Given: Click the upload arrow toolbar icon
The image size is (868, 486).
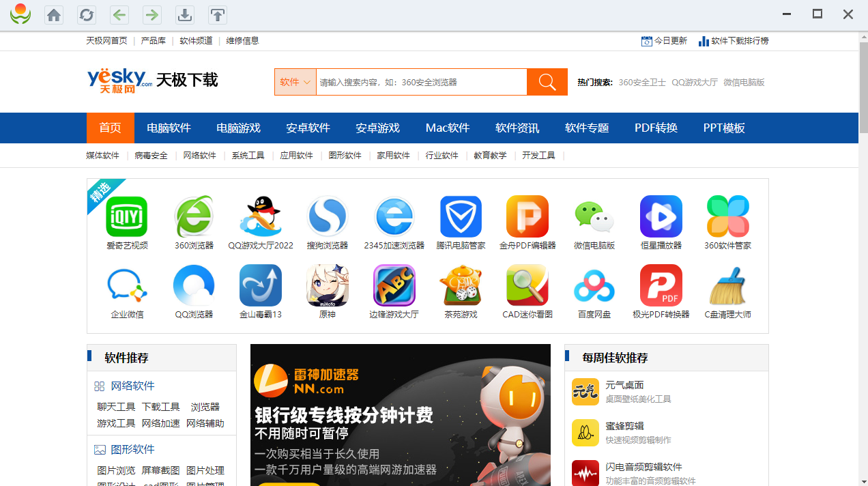Looking at the screenshot, I should [x=218, y=15].
